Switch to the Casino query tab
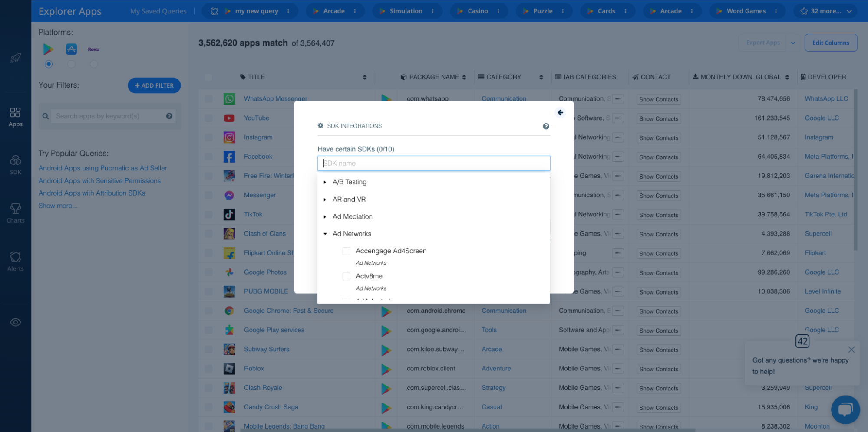Screen dimensions: 868x432 pos(478,11)
